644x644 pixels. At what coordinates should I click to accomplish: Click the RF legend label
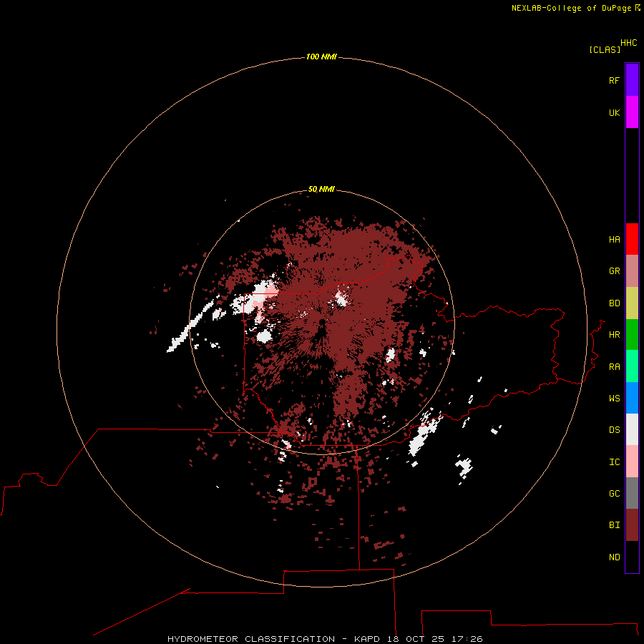(615, 80)
